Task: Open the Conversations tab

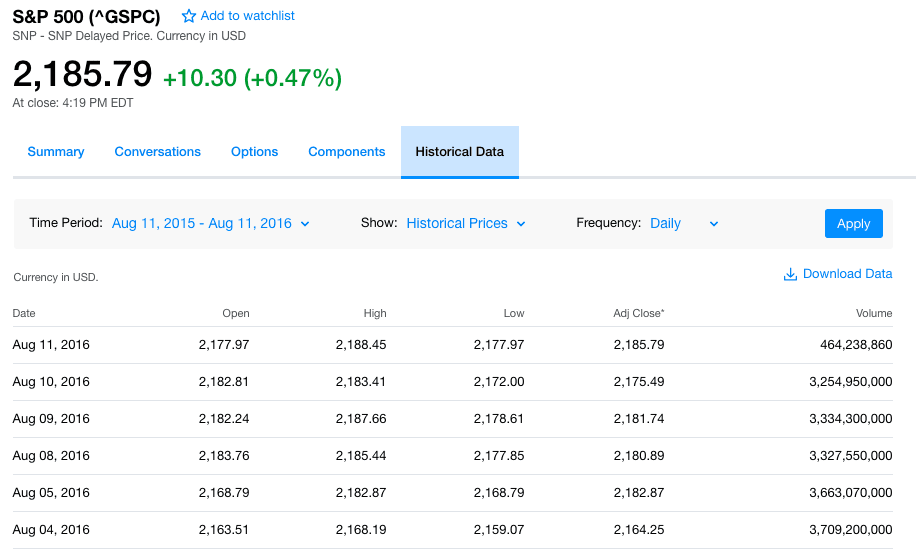Action: click(157, 152)
